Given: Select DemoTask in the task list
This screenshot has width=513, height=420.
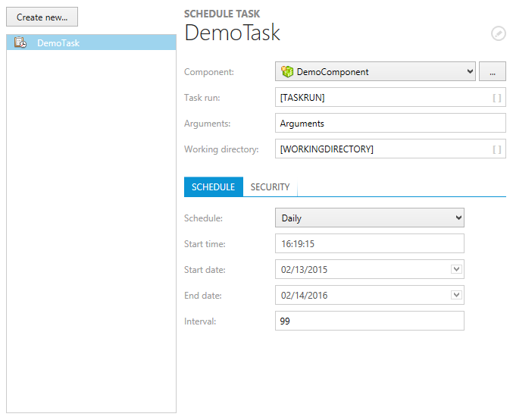Looking at the screenshot, I should click(x=58, y=43).
